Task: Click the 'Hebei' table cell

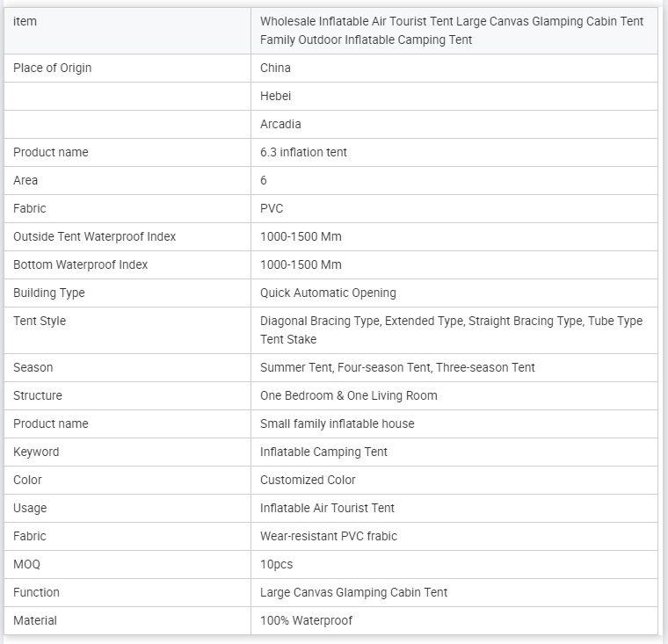Action: pos(276,96)
